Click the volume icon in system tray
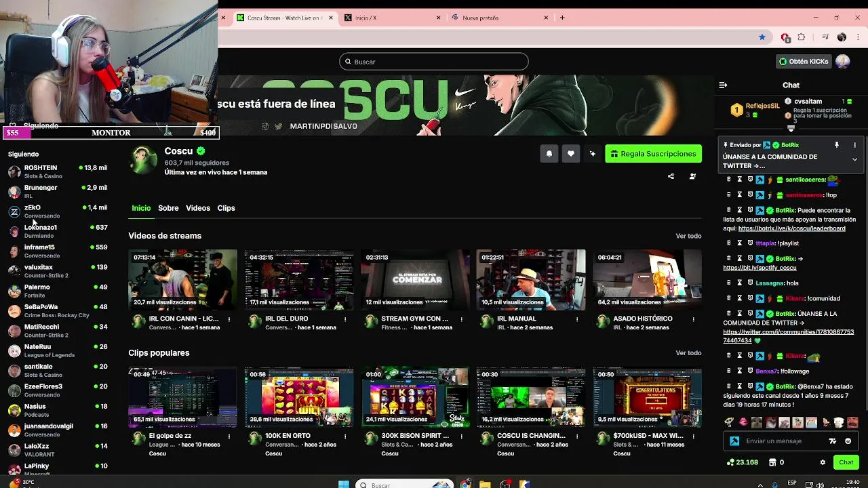 click(x=820, y=484)
